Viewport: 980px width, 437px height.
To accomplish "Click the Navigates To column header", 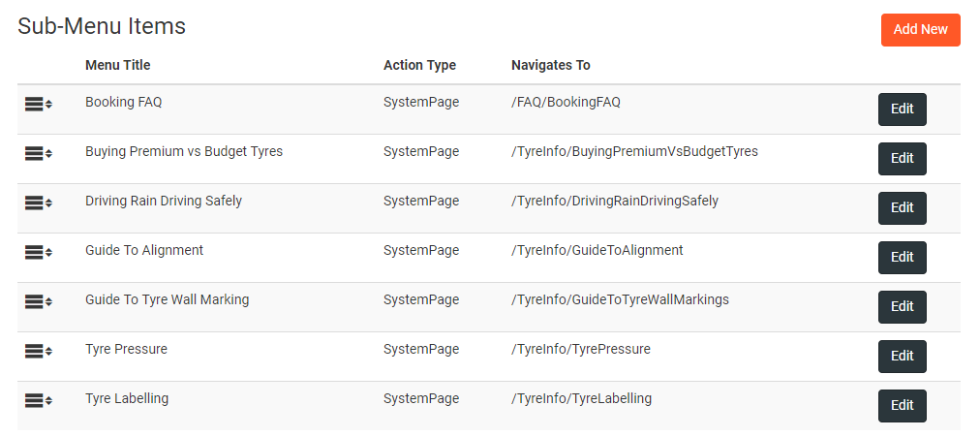I will (x=550, y=66).
